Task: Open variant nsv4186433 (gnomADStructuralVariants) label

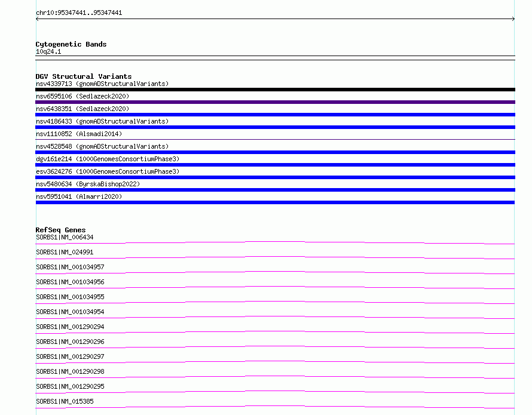Action: 102,121
